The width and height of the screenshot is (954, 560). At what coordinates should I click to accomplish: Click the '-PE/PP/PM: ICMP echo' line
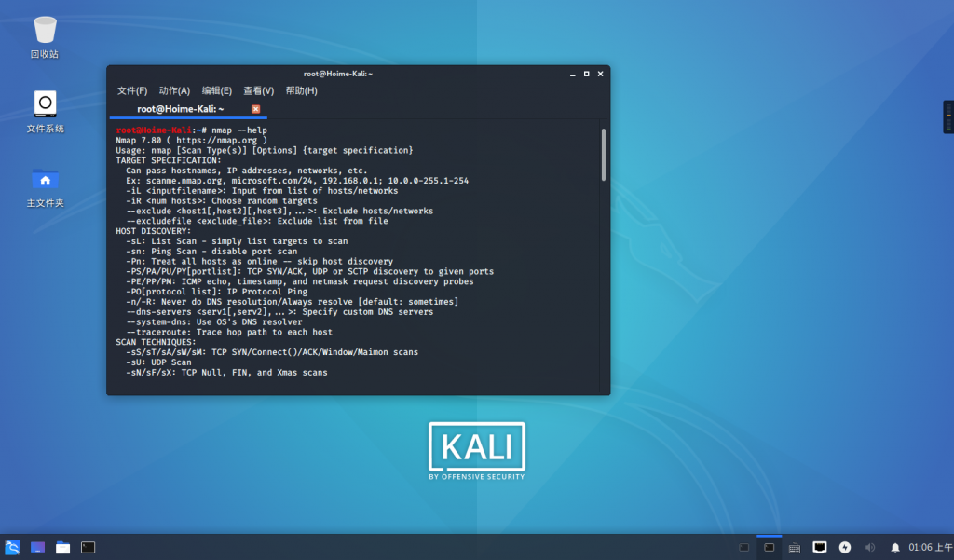pos(299,281)
